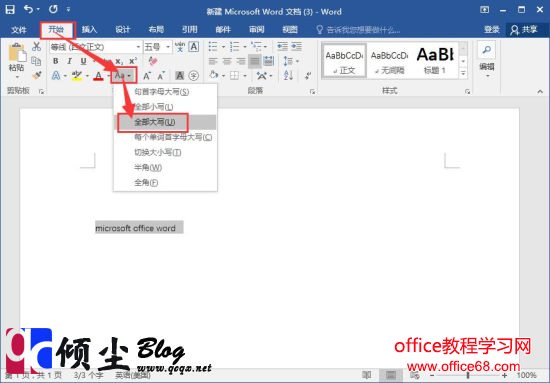Apply the yellow text highlight color
The image size is (550, 383).
(77, 75)
